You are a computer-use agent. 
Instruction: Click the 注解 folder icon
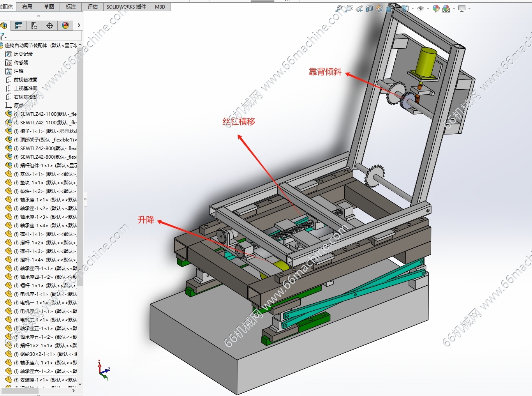click(9, 71)
